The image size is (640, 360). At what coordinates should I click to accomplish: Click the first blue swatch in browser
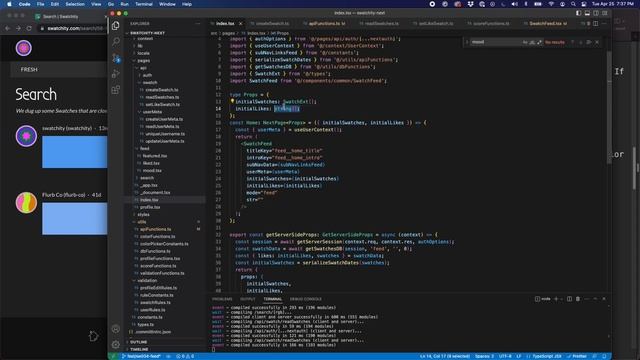click(75, 152)
